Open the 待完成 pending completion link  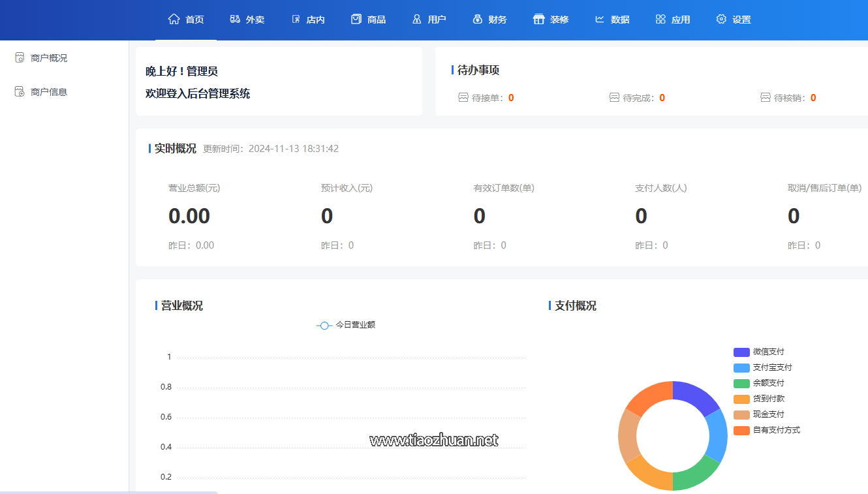(638, 98)
